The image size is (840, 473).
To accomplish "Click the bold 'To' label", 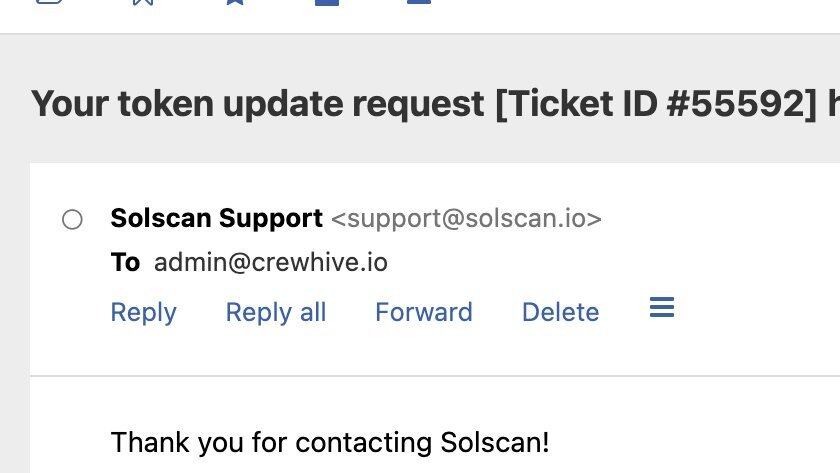I will coord(125,263).
